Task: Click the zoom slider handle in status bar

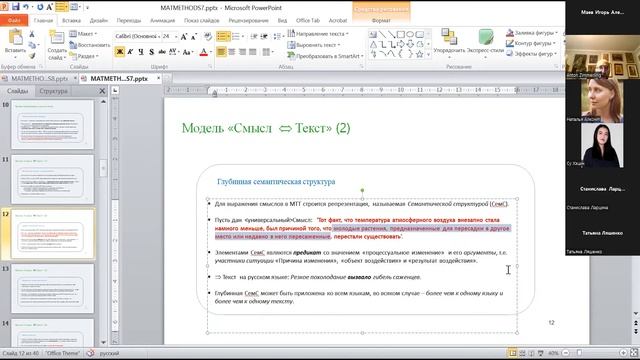Action: pyautogui.click(x=579, y=353)
